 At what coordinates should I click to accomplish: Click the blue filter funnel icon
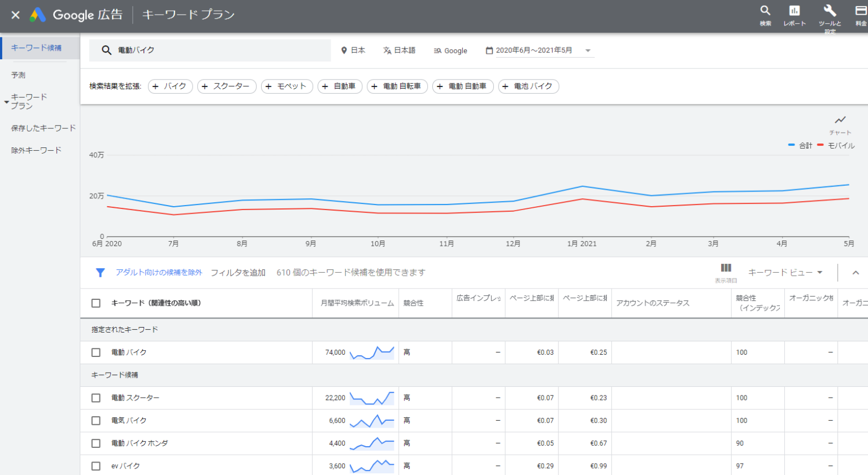(100, 273)
